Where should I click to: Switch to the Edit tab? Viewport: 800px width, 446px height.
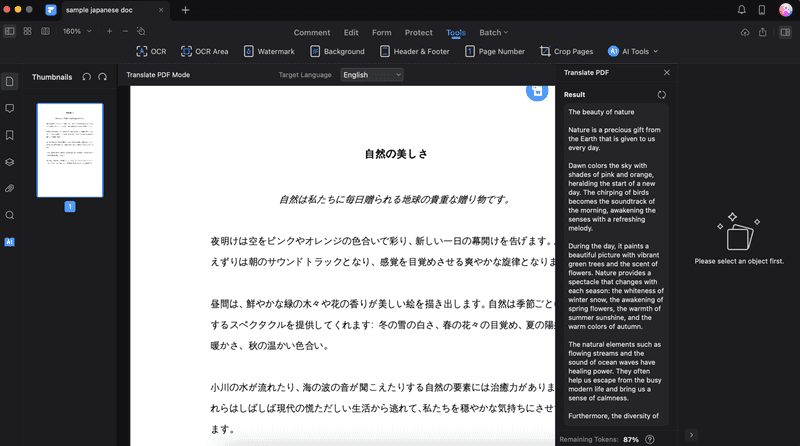click(351, 32)
